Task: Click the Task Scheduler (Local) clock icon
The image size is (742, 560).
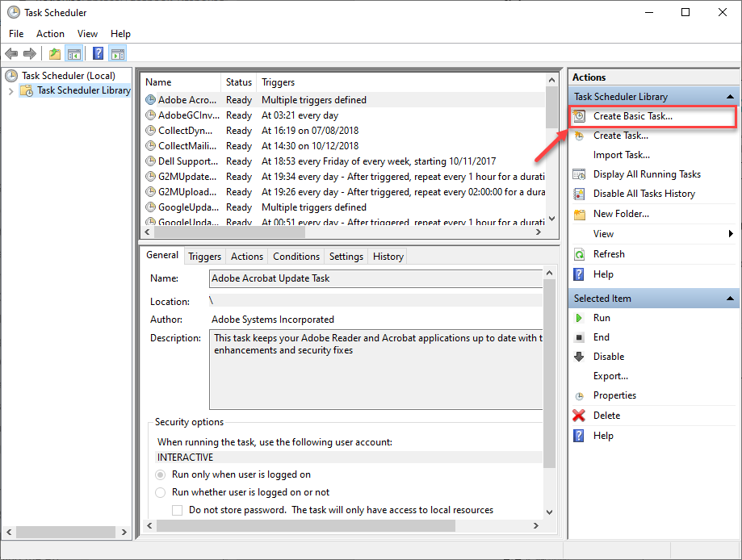Action: click(x=12, y=76)
